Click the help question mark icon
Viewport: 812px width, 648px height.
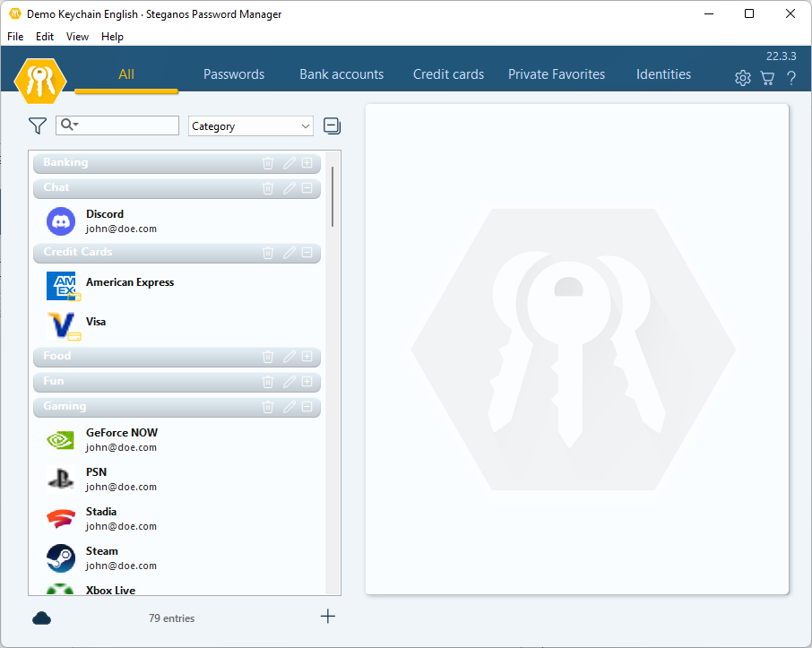click(791, 78)
